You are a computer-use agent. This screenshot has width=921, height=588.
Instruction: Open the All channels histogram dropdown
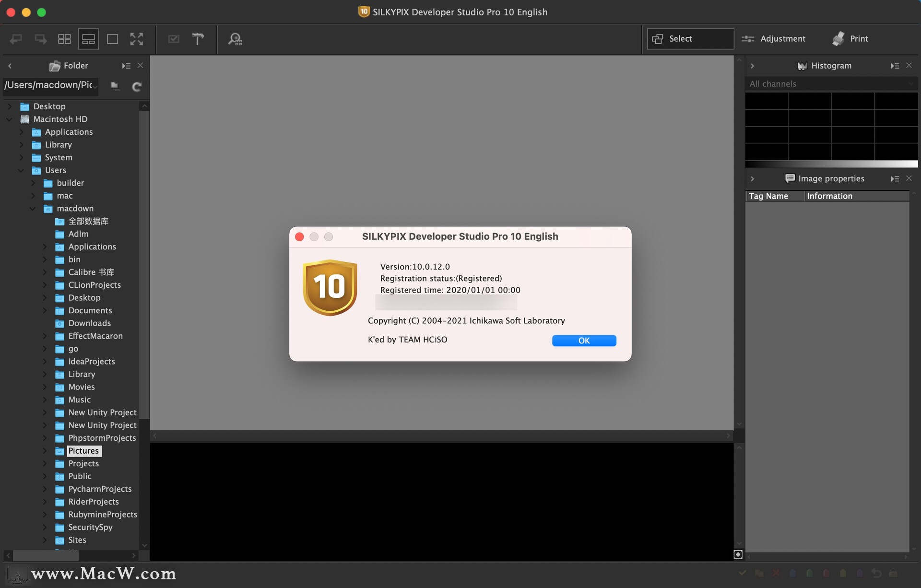831,84
